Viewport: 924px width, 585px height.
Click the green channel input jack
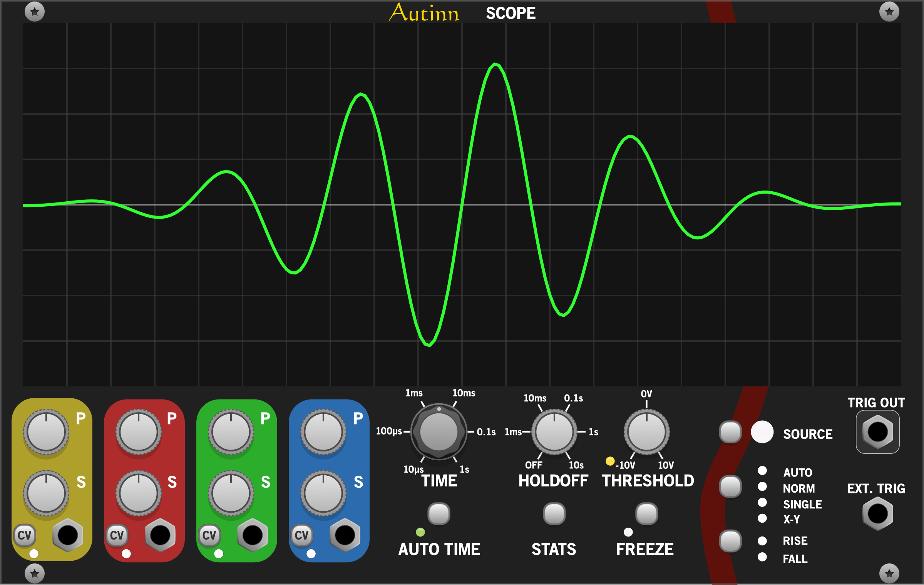point(253,535)
